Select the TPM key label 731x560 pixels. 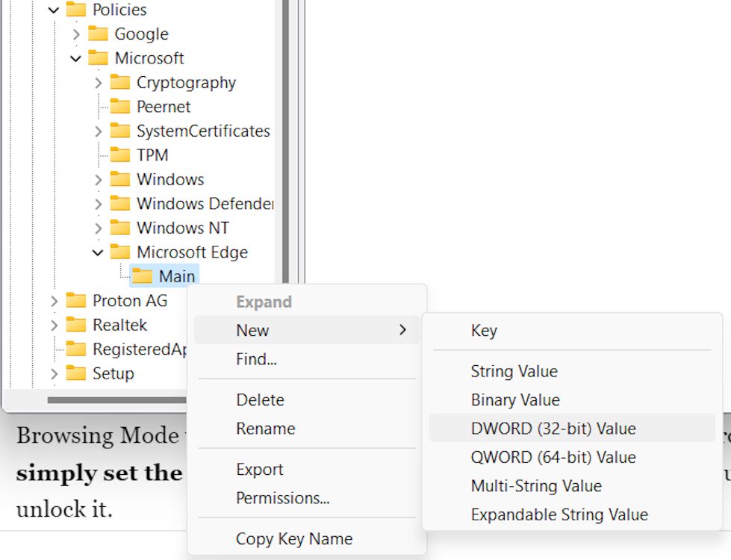152,155
